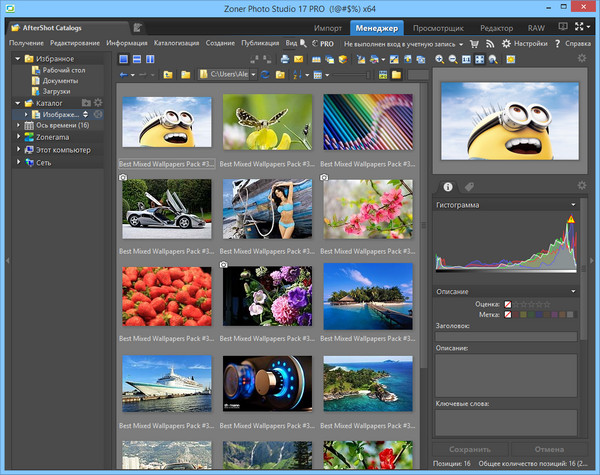
Task: Collapse the Избранное tree node
Action: (x=17, y=59)
